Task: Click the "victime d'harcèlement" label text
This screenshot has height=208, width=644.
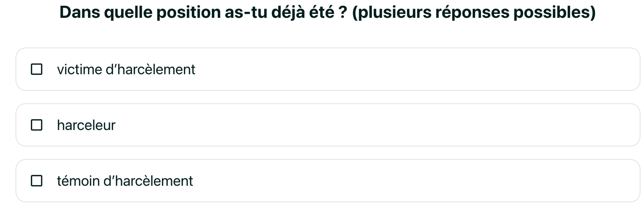Action: click(x=126, y=69)
